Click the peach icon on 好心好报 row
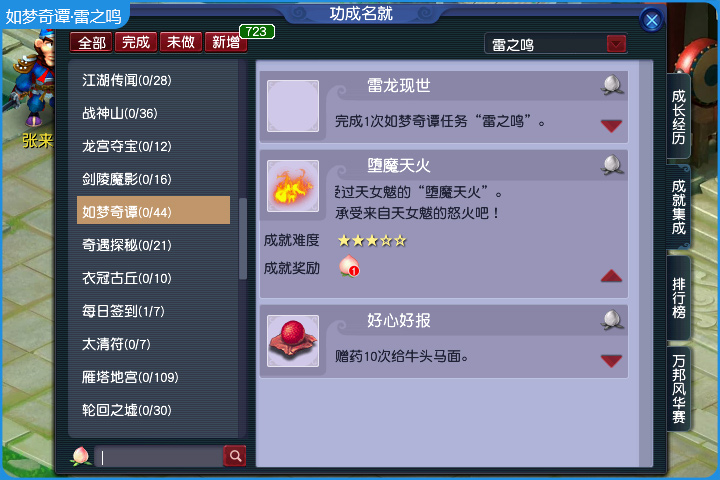 [x=612, y=320]
